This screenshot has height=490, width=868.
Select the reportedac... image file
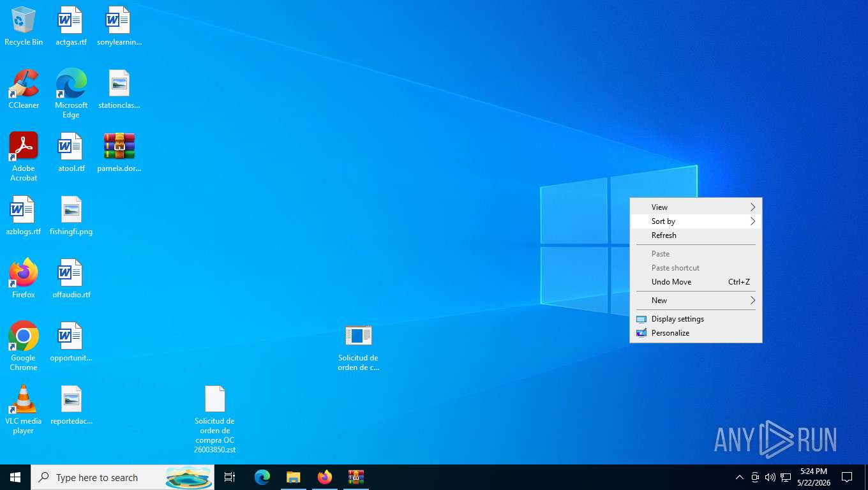(x=71, y=406)
